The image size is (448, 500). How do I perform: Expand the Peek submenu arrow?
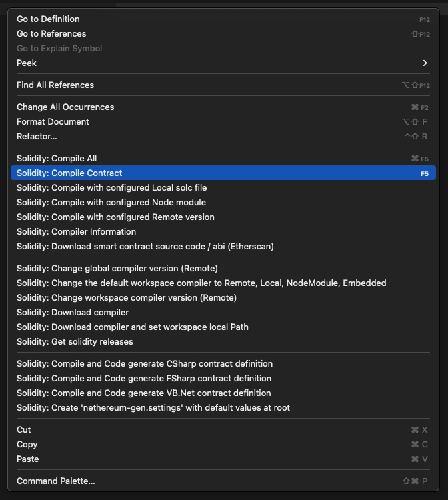(x=425, y=63)
